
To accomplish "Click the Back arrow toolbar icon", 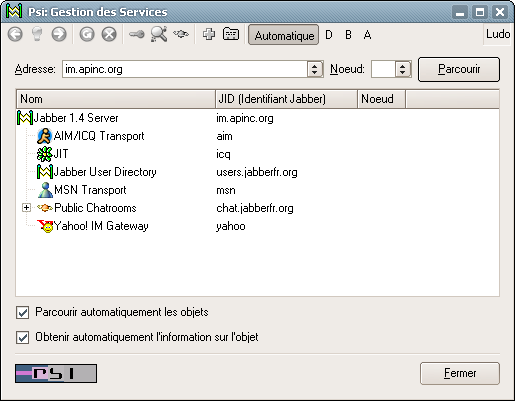I will (x=15, y=34).
